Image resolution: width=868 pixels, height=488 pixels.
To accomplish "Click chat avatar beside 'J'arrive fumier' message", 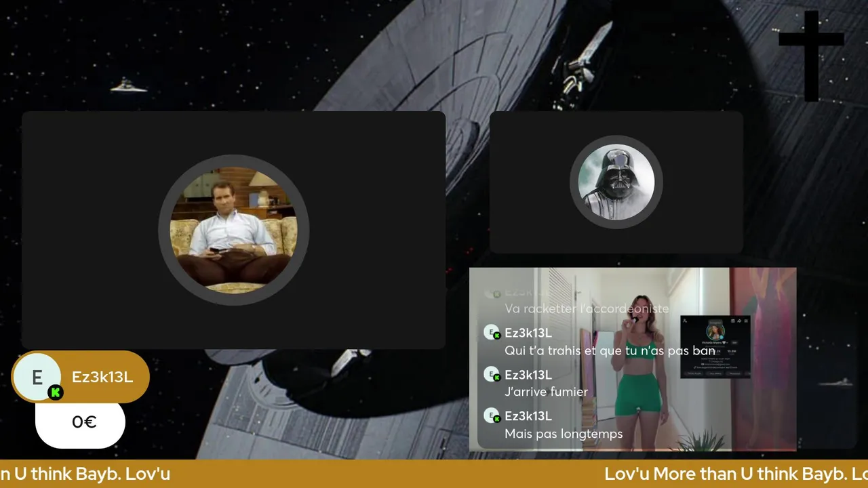I will point(492,374).
